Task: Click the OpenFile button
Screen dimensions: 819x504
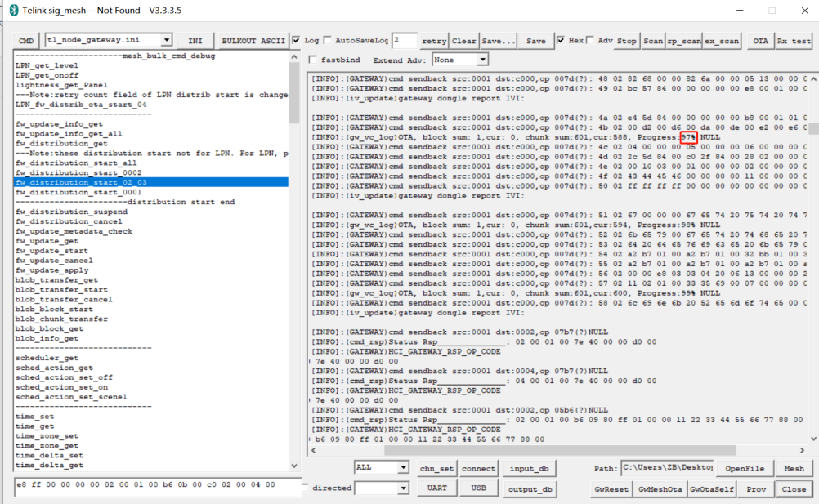Action: click(x=745, y=469)
